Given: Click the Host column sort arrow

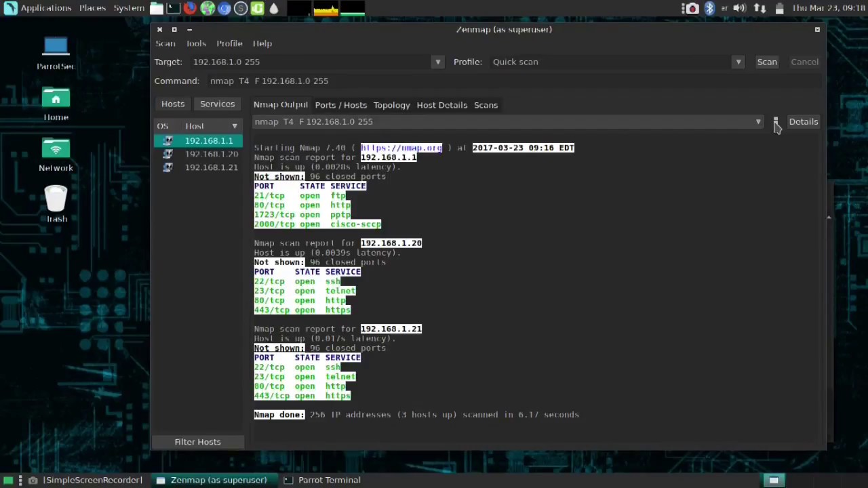Looking at the screenshot, I should (x=235, y=126).
